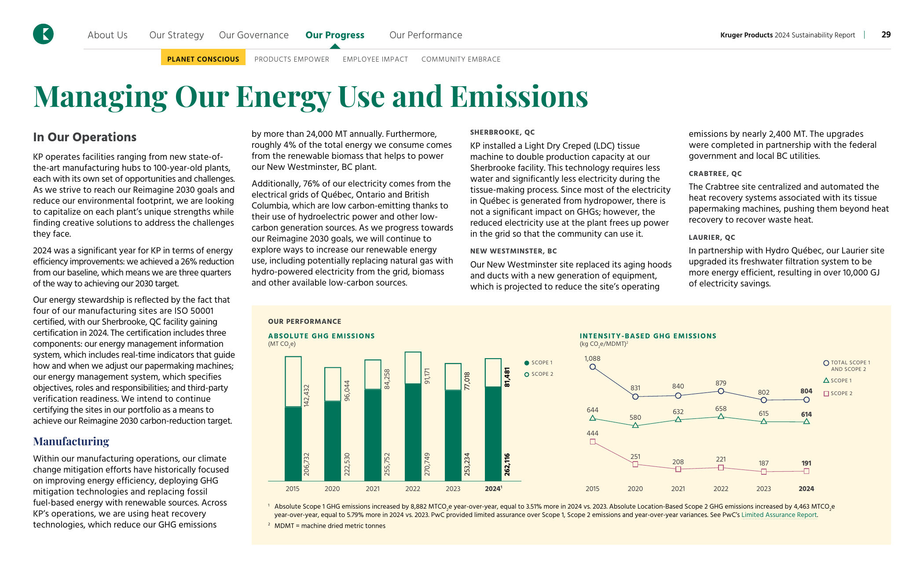Select the 444 Scope 2 marker for 2015
Screen dimensions: 924x561
pos(592,441)
